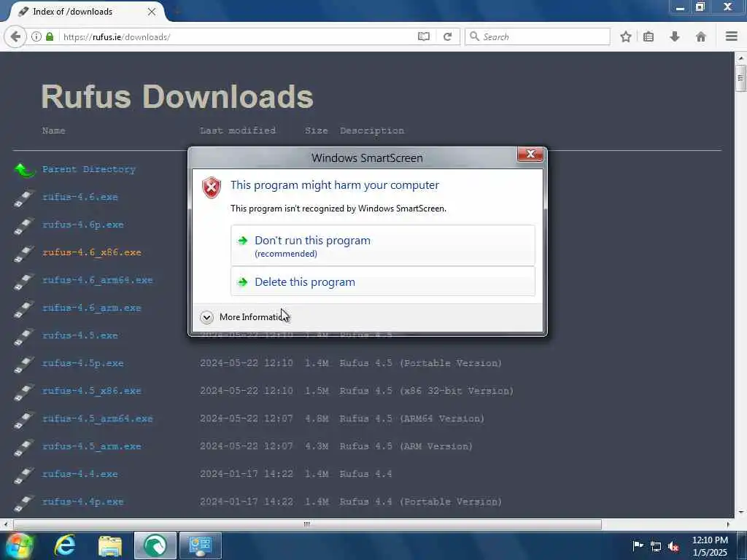Download rufus-4.6_arm.exe link
747x560 pixels.
tap(91, 308)
